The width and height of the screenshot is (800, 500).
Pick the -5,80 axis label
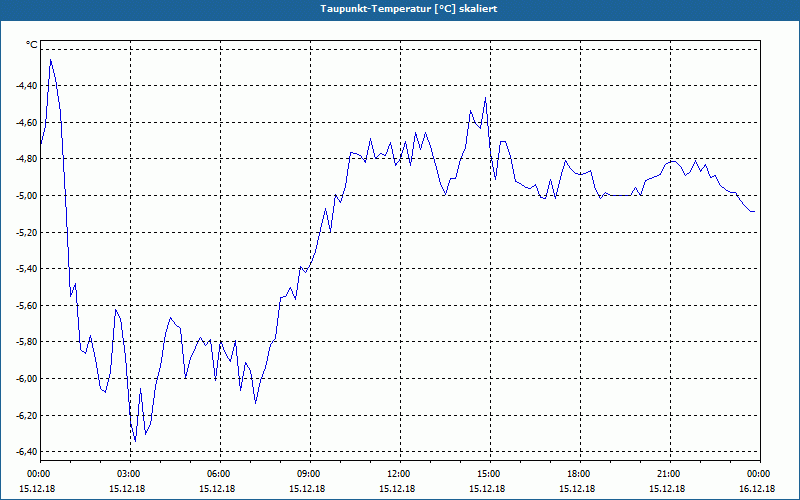click(27, 342)
